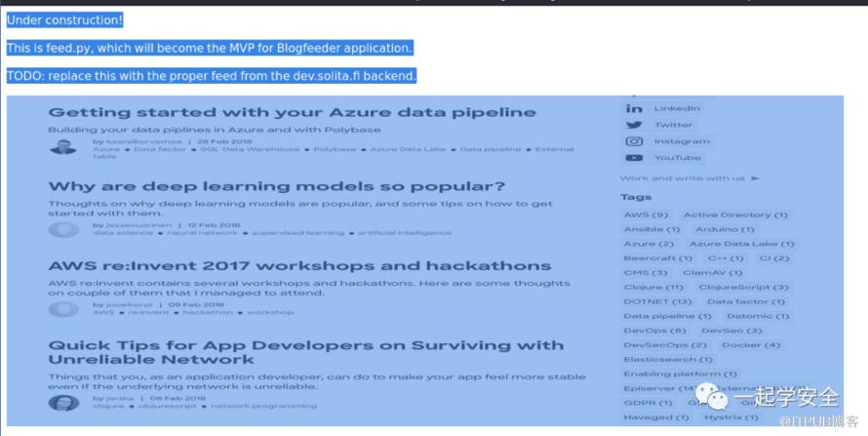Viewport: 868px width, 436px height.
Task: Select the 'Haveged (1)' tag
Action: click(x=656, y=416)
